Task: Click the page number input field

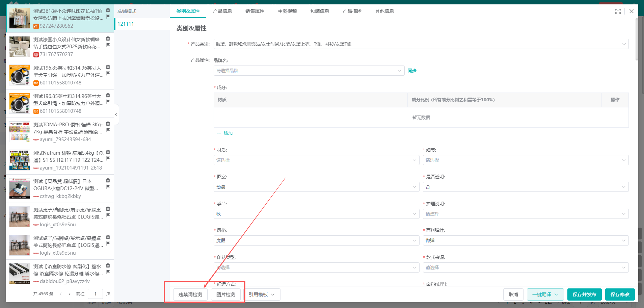Action: click(x=95, y=294)
